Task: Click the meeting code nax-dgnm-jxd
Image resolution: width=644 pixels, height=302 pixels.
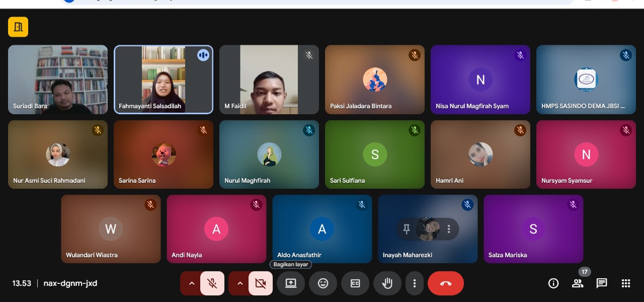Action: point(70,283)
